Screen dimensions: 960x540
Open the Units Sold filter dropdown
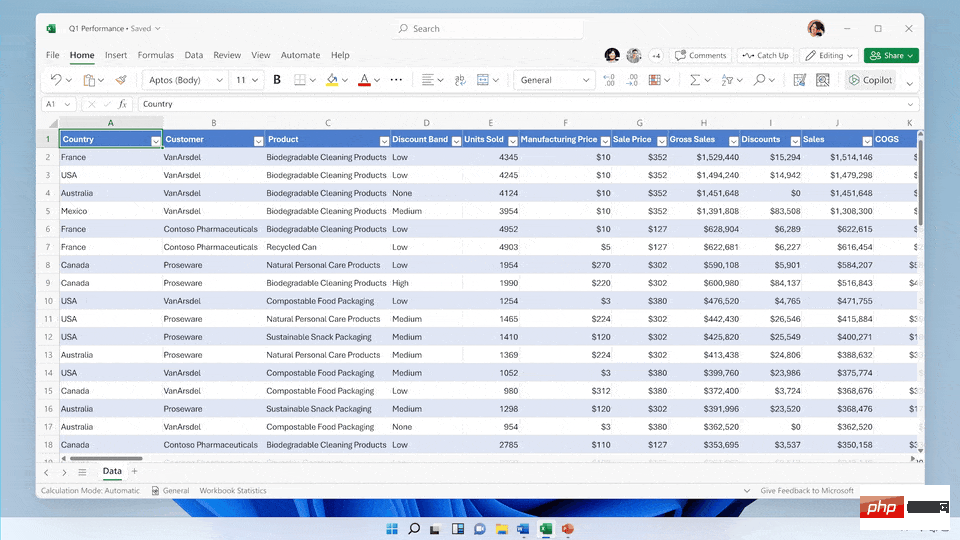tap(512, 141)
